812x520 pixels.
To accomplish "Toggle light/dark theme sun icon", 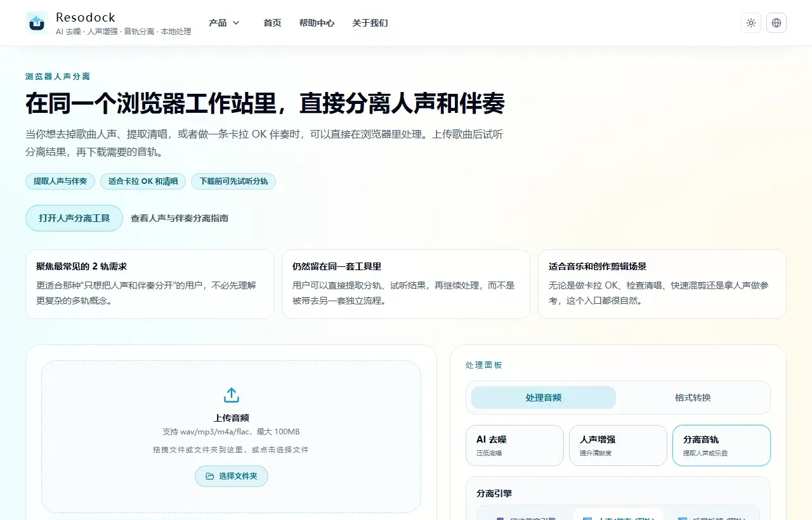I will pyautogui.click(x=751, y=23).
